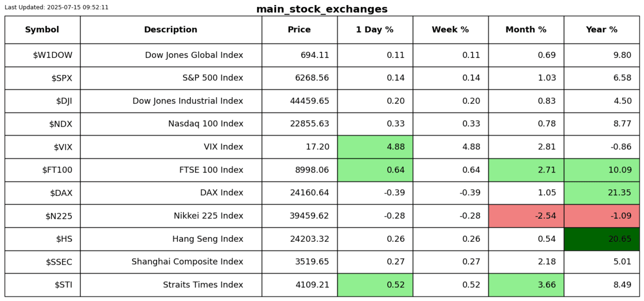
Task: Select the Shanghai Composite Index description cell
Action: click(x=187, y=262)
